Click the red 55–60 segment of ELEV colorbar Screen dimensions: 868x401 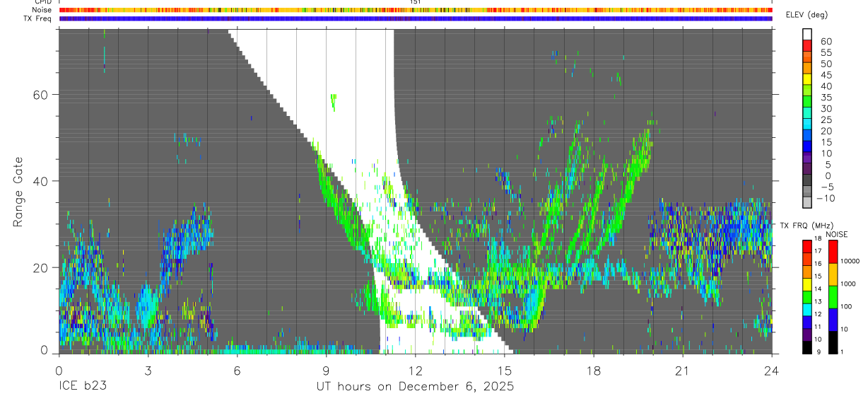click(807, 45)
